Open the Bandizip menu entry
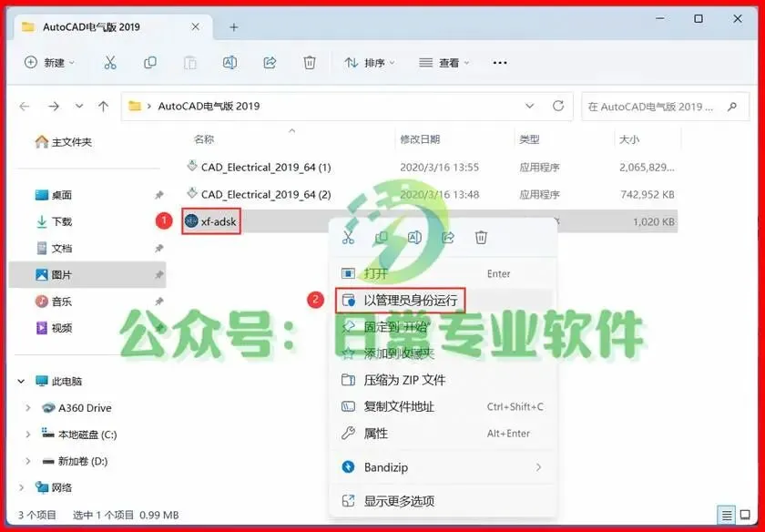This screenshot has height=532, width=765. click(x=443, y=467)
